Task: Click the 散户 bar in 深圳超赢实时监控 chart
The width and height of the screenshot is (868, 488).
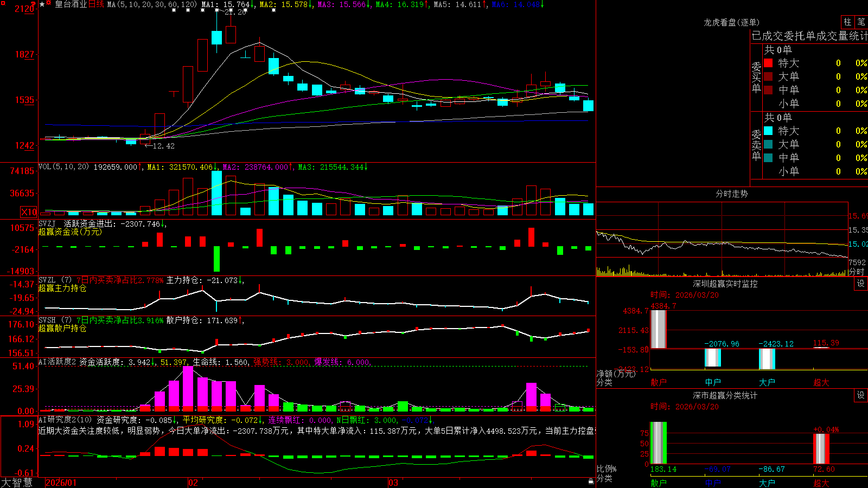Action: (x=658, y=329)
